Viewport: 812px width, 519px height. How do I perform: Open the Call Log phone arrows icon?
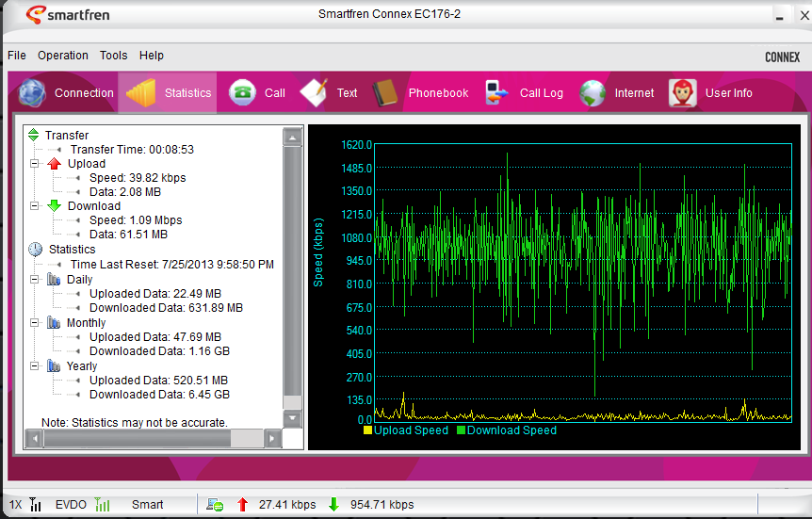496,92
